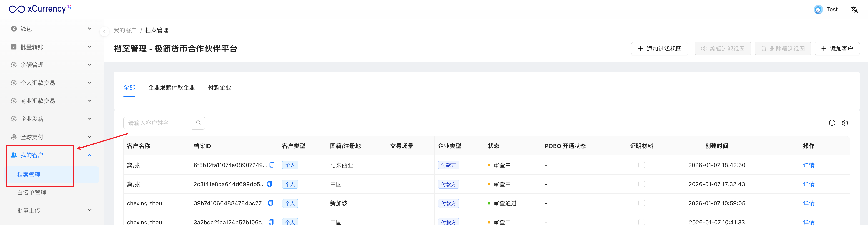868x225 pixels.
Task: Expand the 批量上传 submenu chevron
Action: pos(90,210)
